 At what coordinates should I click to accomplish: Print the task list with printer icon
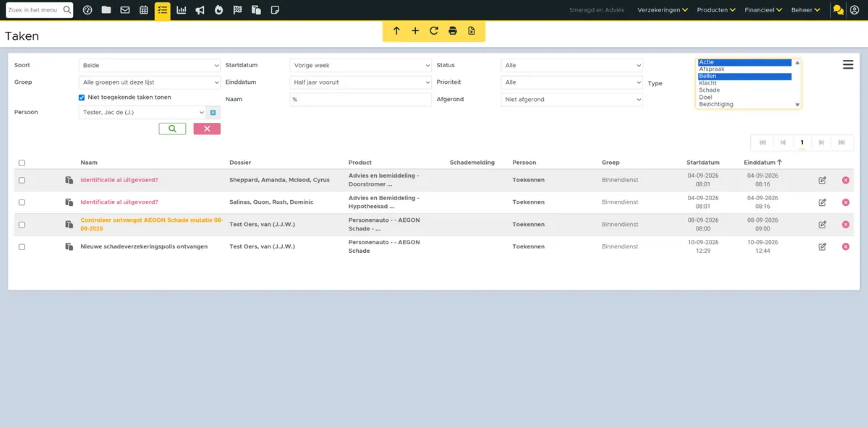453,31
